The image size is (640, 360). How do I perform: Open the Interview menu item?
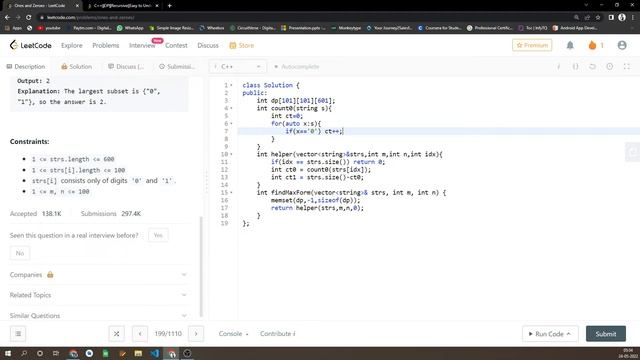(142, 45)
